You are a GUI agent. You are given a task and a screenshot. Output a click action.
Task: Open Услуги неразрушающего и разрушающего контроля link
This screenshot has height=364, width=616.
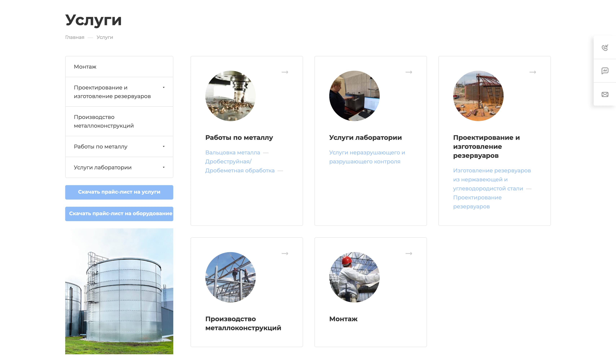[367, 157]
